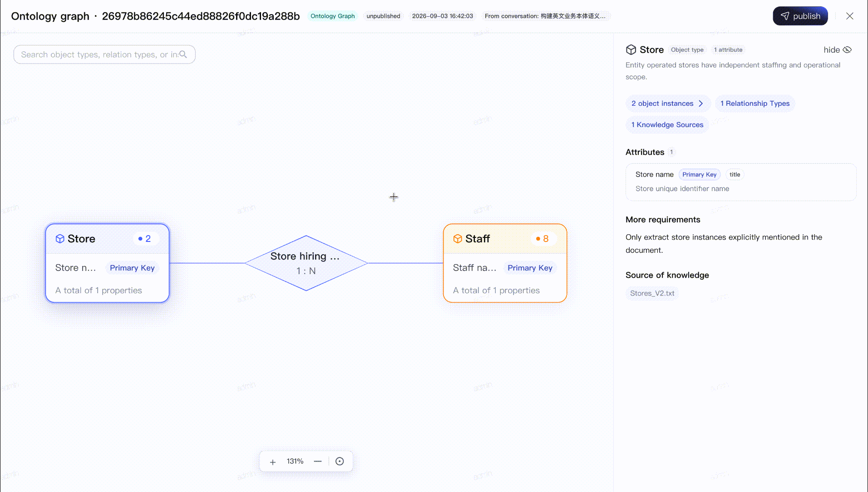Click the Store cube icon in details panel

(x=631, y=50)
